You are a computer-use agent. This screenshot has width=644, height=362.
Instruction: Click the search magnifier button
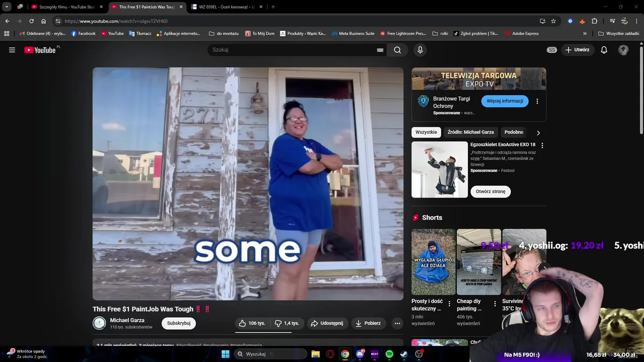pos(397,50)
